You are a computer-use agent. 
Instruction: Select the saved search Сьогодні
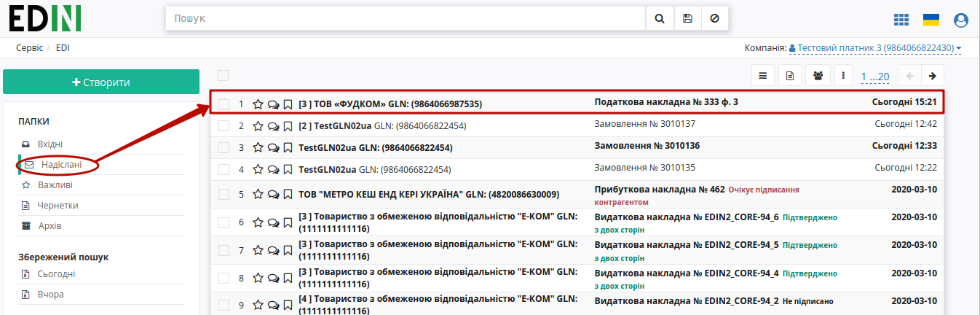coord(56,274)
